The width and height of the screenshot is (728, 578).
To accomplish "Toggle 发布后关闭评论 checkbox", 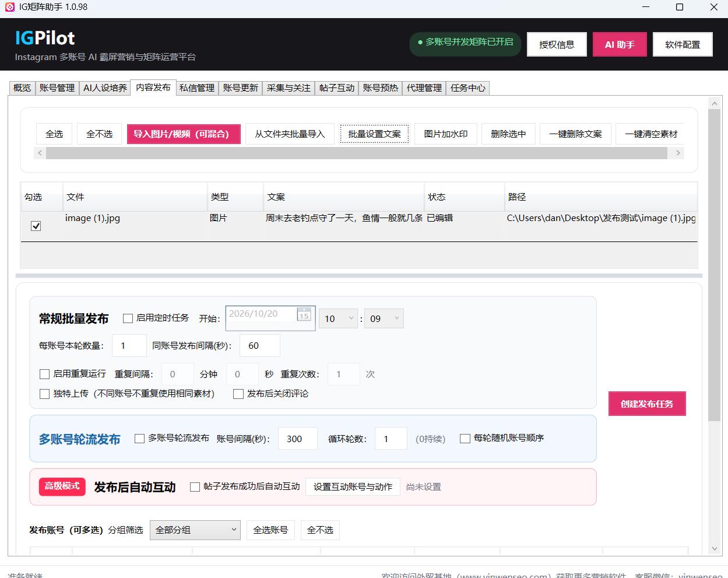I will (x=238, y=394).
